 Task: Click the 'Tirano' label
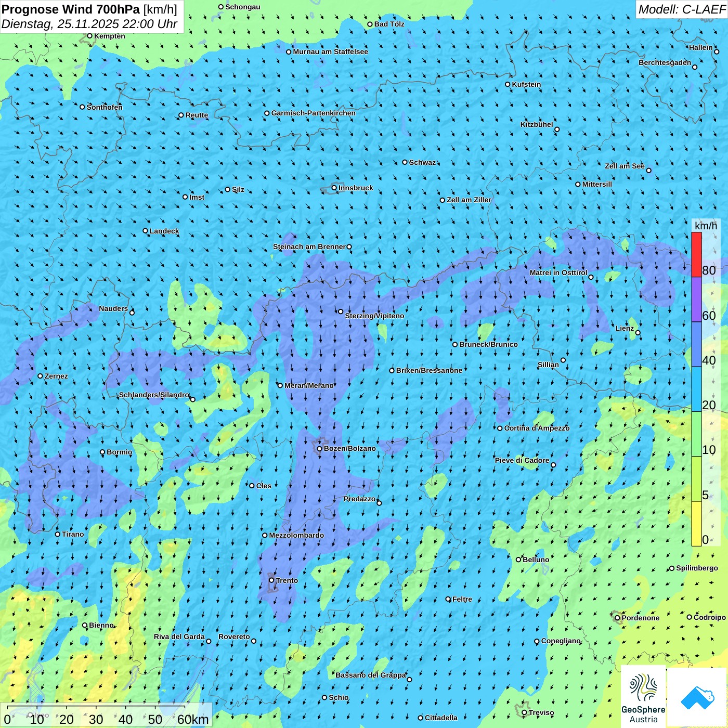click(x=73, y=534)
